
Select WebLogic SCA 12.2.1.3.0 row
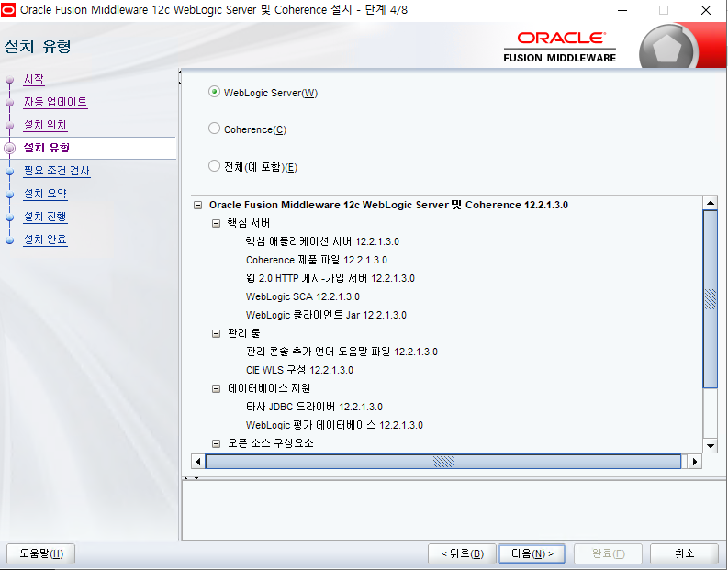tap(303, 296)
